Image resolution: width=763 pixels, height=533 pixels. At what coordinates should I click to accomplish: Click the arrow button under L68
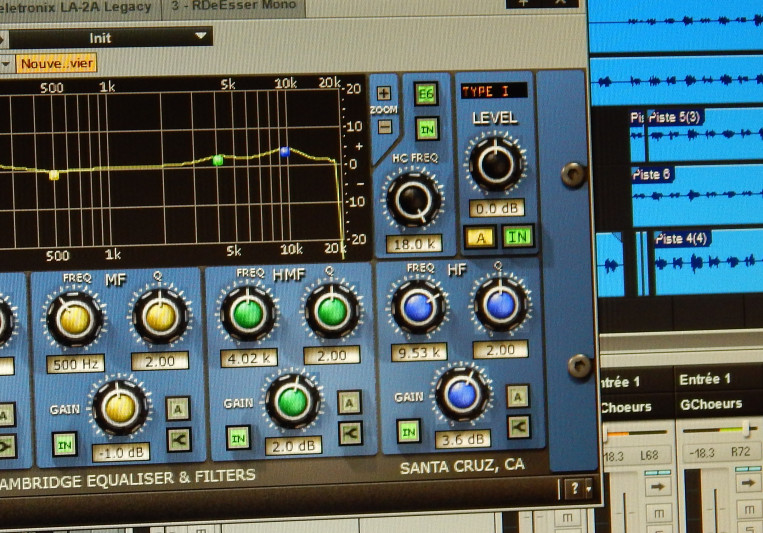[x=658, y=486]
